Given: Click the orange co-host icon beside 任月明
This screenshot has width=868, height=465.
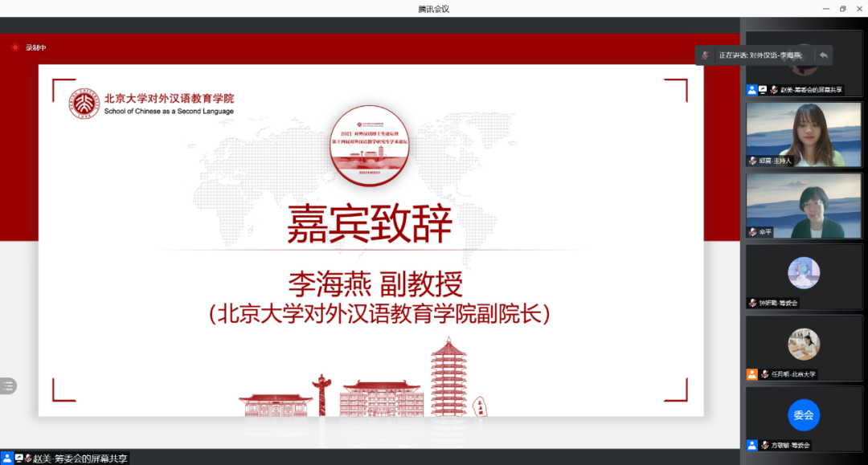Looking at the screenshot, I should pos(751,374).
